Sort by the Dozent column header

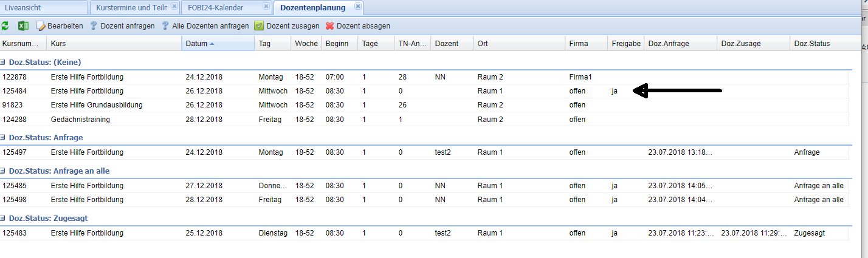point(447,44)
